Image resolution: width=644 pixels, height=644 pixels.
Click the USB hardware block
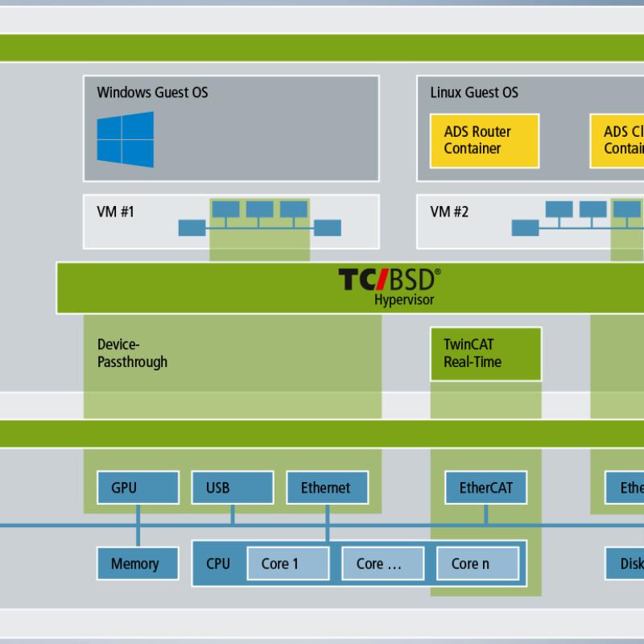[x=233, y=488]
